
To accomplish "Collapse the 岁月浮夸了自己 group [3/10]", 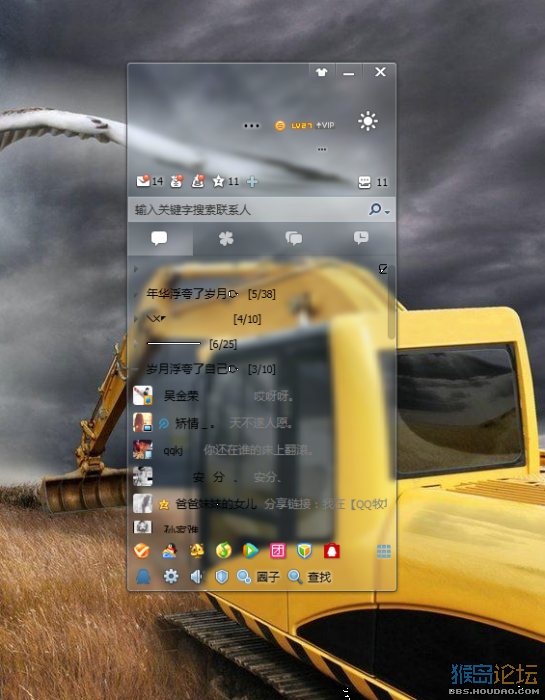I will point(205,369).
